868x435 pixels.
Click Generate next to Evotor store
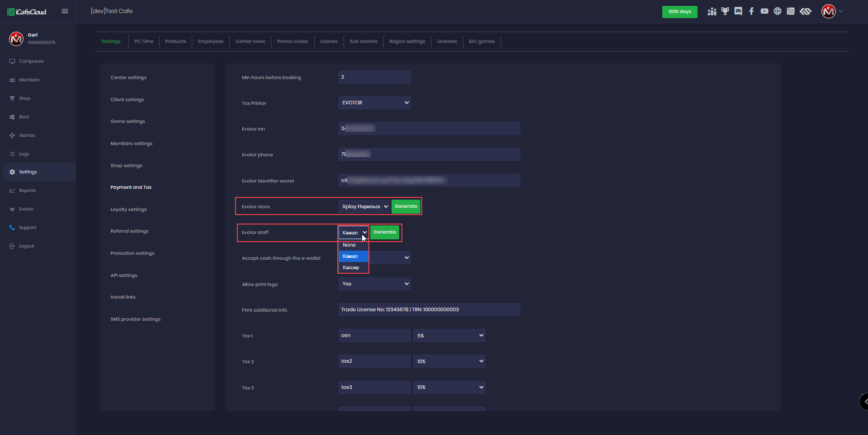pyautogui.click(x=406, y=206)
